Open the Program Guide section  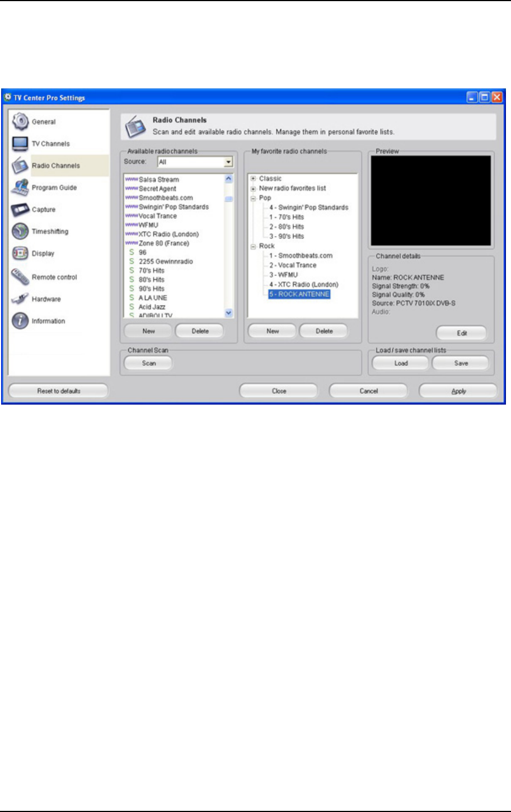tap(54, 187)
